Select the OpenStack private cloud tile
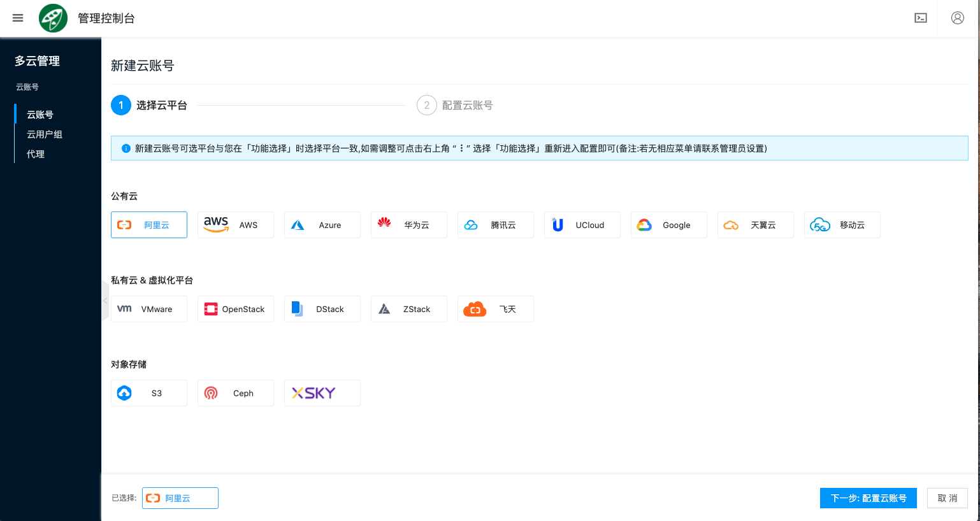980x521 pixels. click(235, 309)
